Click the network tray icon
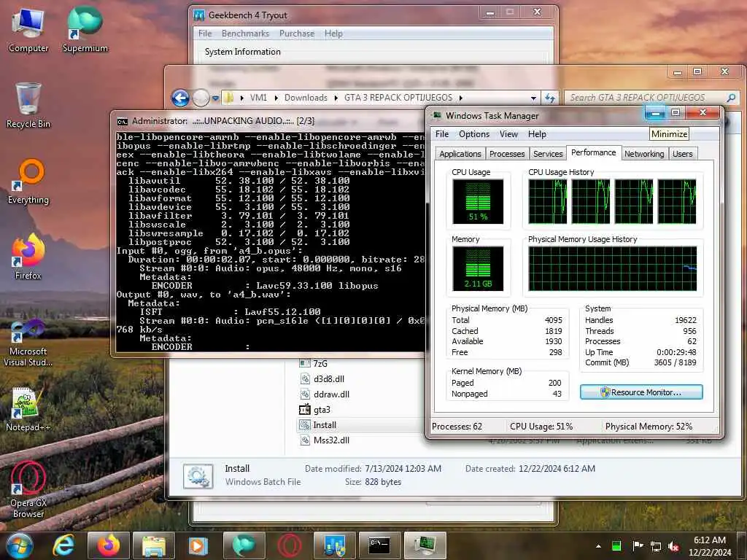 pyautogui.click(x=656, y=546)
